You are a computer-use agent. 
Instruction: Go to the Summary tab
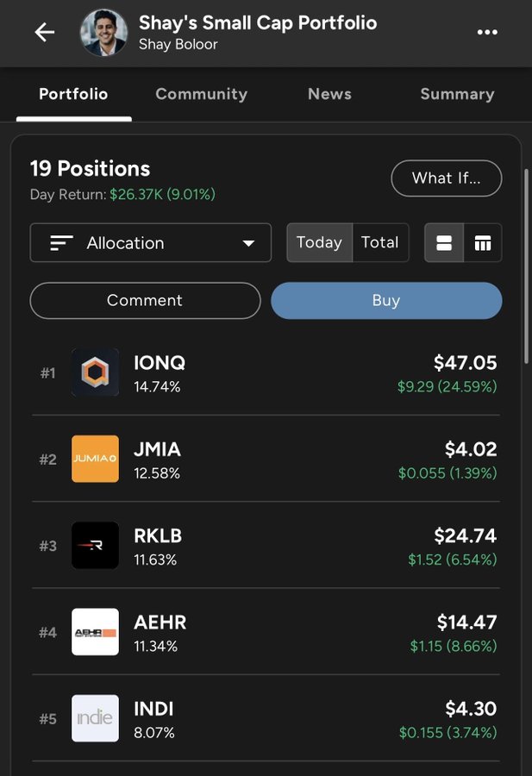457,94
